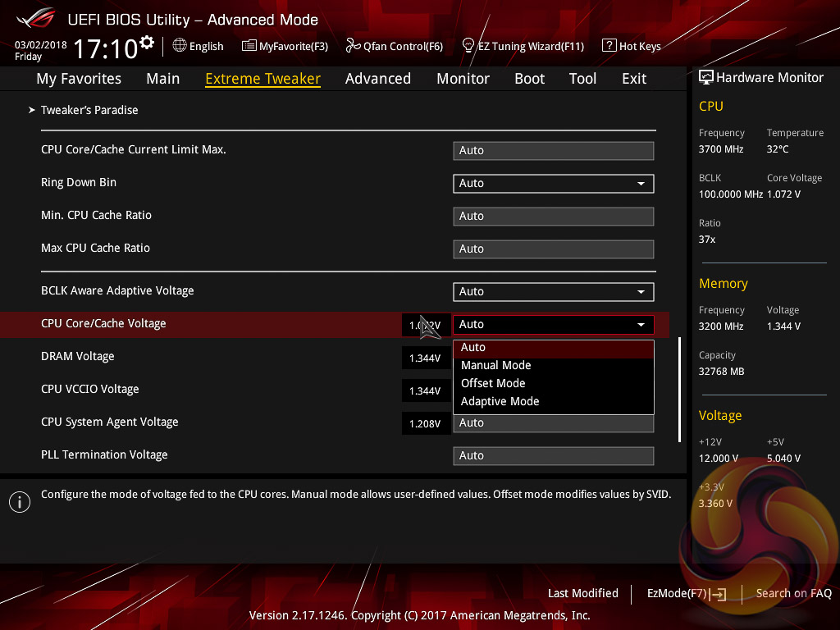The image size is (840, 630).
Task: Click +5V 5.040 V reading
Action: (783, 459)
